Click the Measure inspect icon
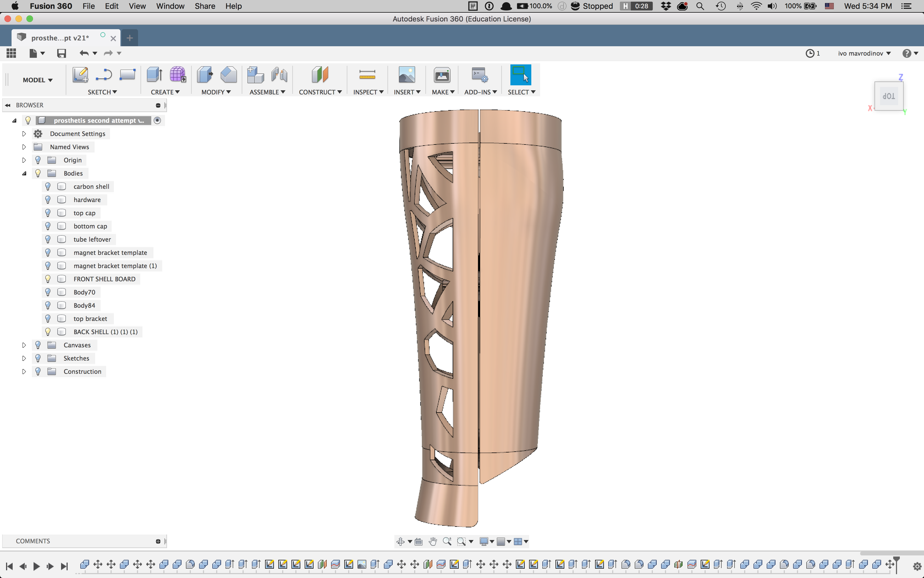This screenshot has height=578, width=924. click(367, 75)
